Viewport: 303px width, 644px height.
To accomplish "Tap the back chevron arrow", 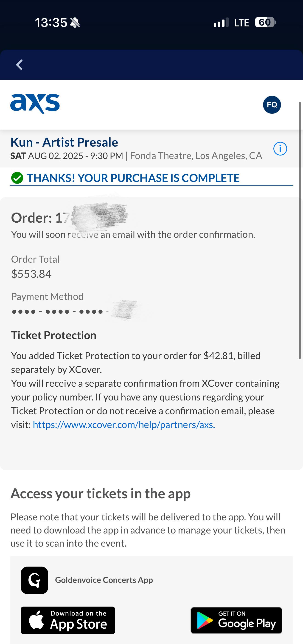I will 19,65.
